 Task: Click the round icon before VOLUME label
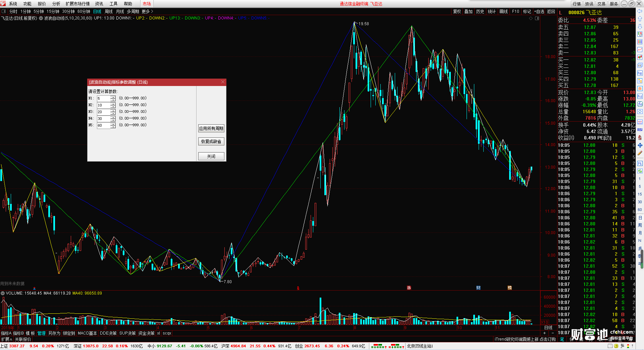pos(3,293)
